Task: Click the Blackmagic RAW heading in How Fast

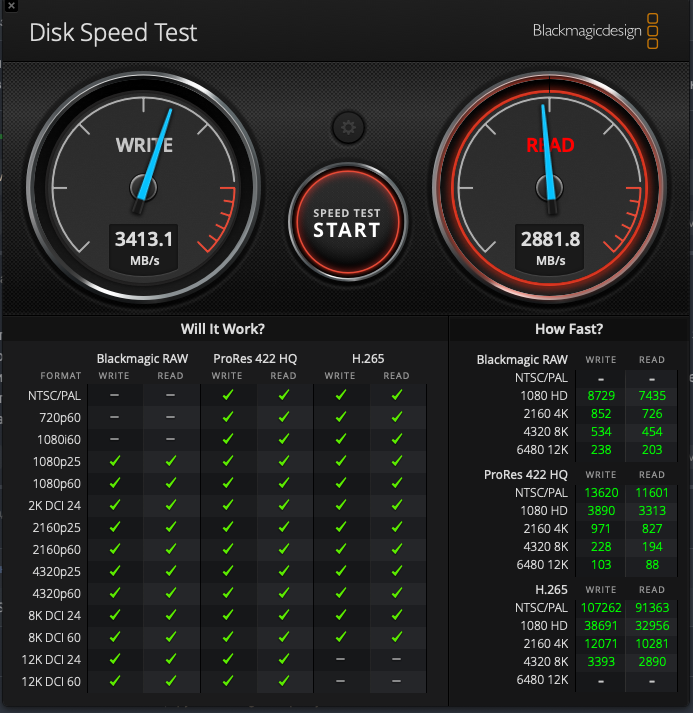Action: pos(522,360)
